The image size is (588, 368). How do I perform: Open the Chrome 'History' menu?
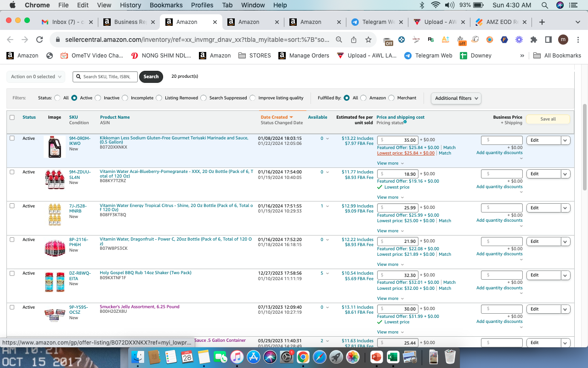click(x=130, y=5)
